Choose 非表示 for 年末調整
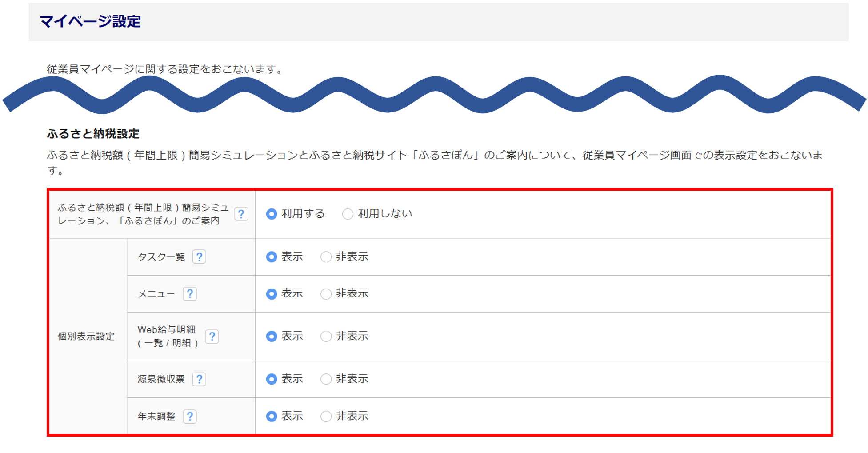 pos(326,417)
